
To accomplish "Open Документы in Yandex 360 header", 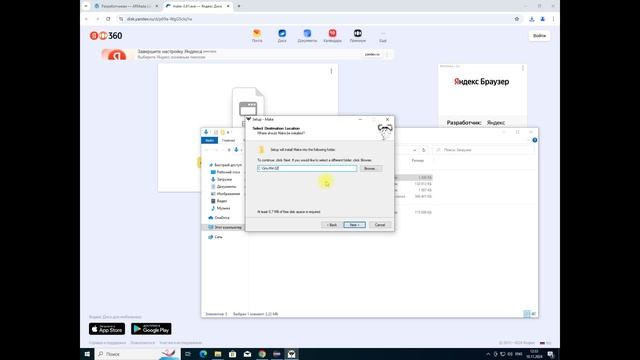I will pos(307,36).
